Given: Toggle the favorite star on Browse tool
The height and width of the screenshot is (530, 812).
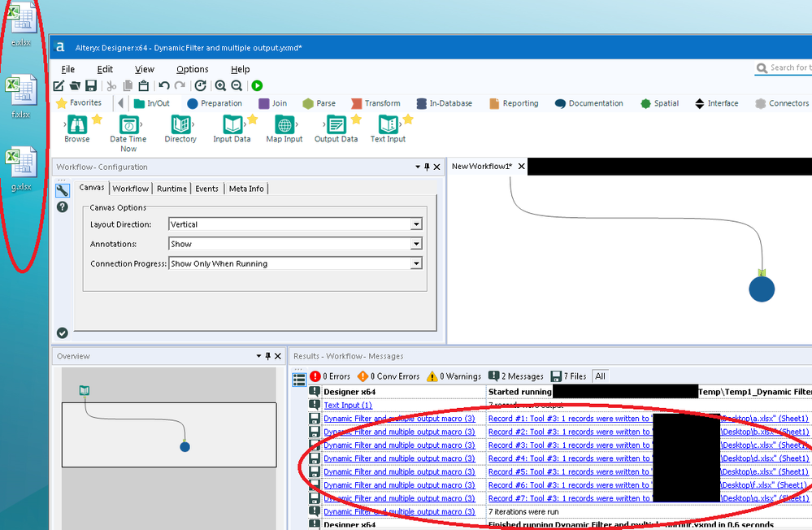Looking at the screenshot, I should (x=97, y=119).
